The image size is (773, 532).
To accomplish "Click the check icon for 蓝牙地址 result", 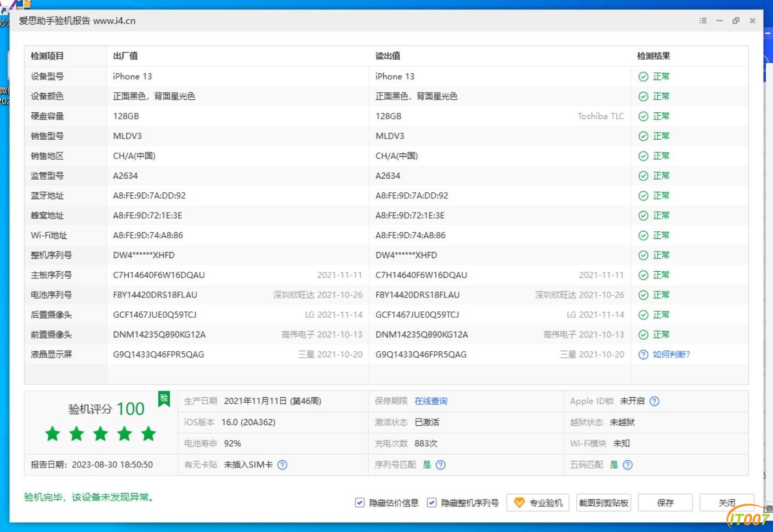I will coord(644,196).
